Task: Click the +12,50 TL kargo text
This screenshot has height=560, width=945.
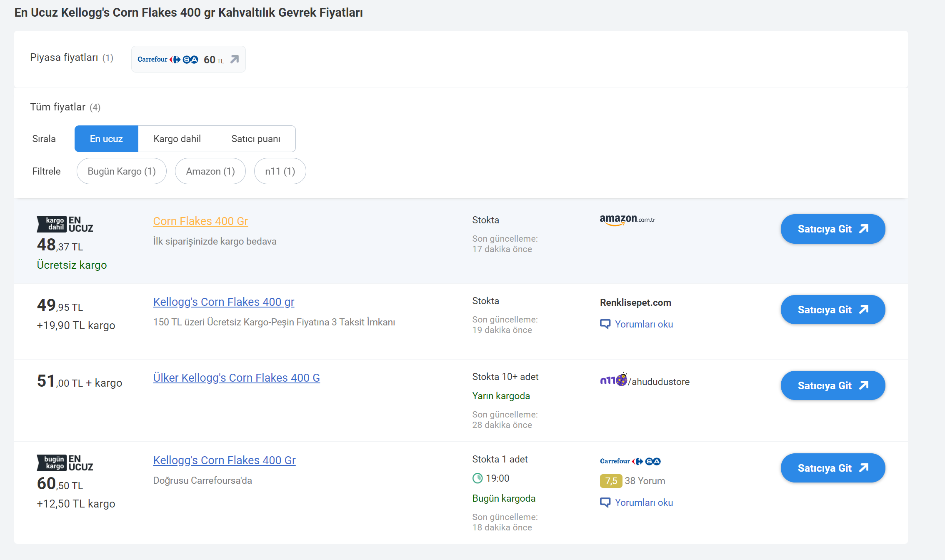Action: click(x=76, y=504)
